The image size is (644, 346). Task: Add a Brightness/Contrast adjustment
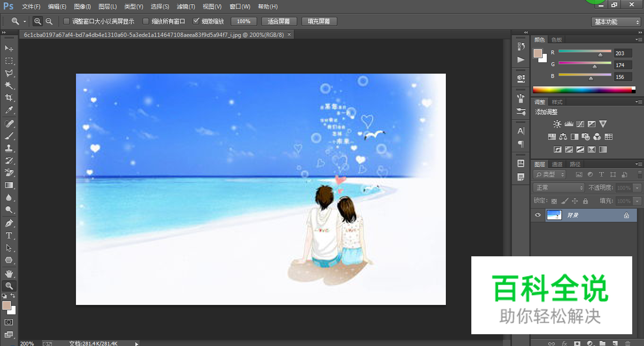pyautogui.click(x=557, y=124)
